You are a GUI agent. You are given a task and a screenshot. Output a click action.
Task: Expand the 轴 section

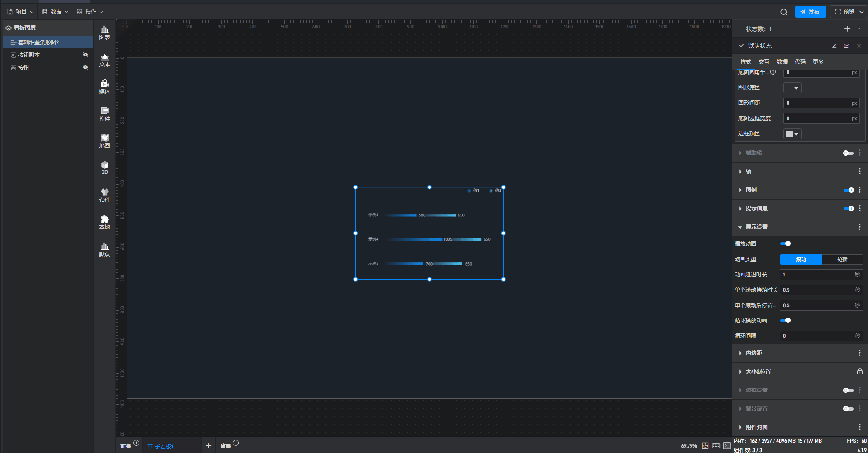click(x=741, y=172)
